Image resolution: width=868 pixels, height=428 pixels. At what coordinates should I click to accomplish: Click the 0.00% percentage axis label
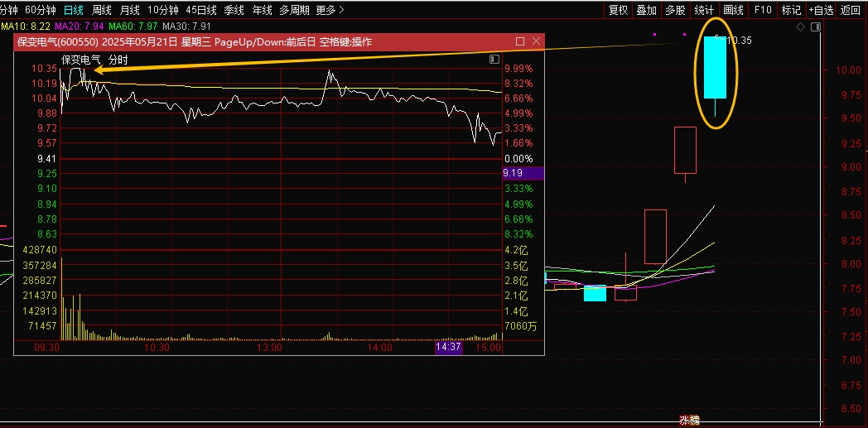518,159
